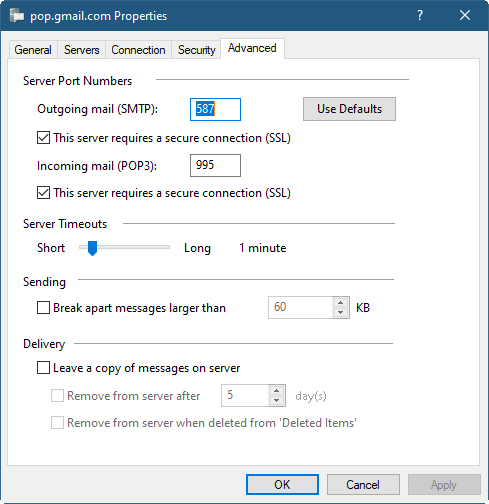Click the 'Short' slider label
This screenshot has height=504, width=489.
51,248
